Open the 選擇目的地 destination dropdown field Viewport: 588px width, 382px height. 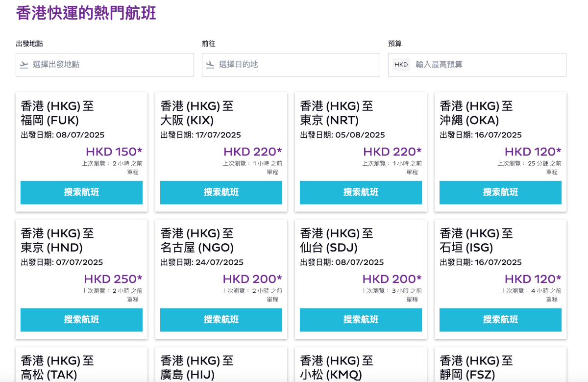pyautogui.click(x=291, y=65)
